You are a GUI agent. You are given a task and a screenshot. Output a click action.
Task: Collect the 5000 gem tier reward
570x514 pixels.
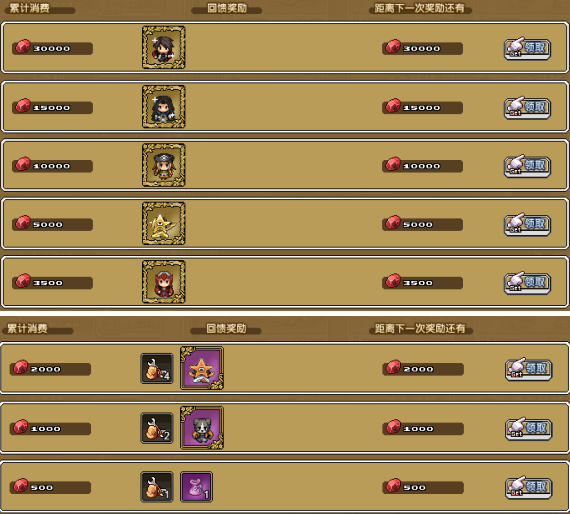coord(527,224)
